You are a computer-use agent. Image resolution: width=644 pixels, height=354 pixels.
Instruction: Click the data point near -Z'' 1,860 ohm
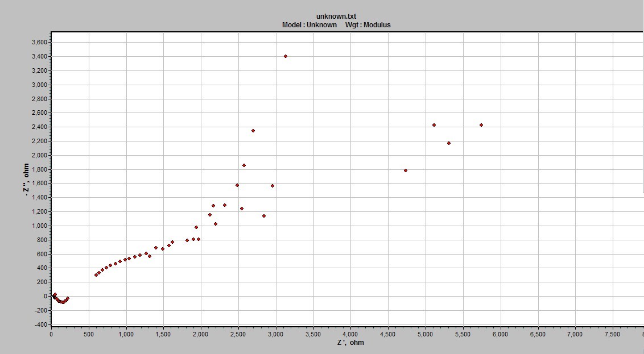(x=244, y=165)
